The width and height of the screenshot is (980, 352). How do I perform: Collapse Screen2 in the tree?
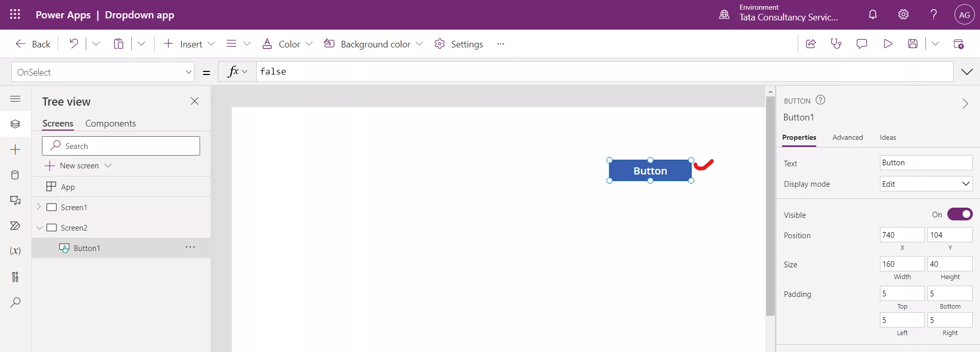click(x=39, y=228)
